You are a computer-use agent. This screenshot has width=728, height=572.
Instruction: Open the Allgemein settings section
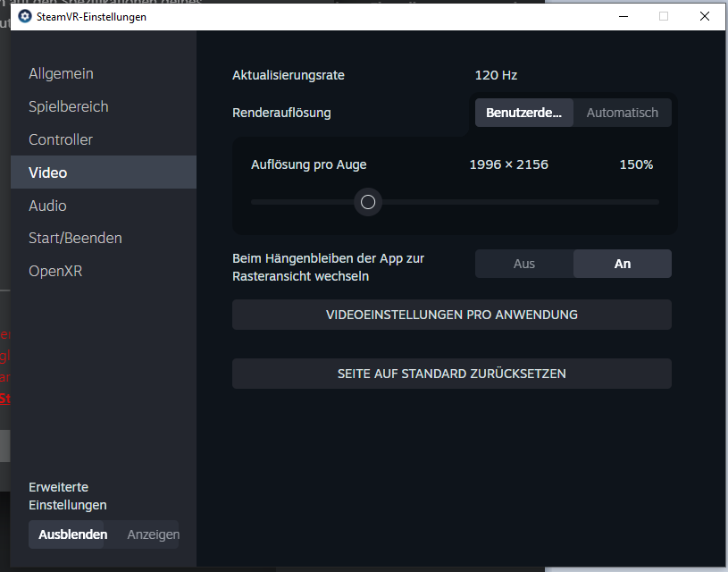pos(103,73)
